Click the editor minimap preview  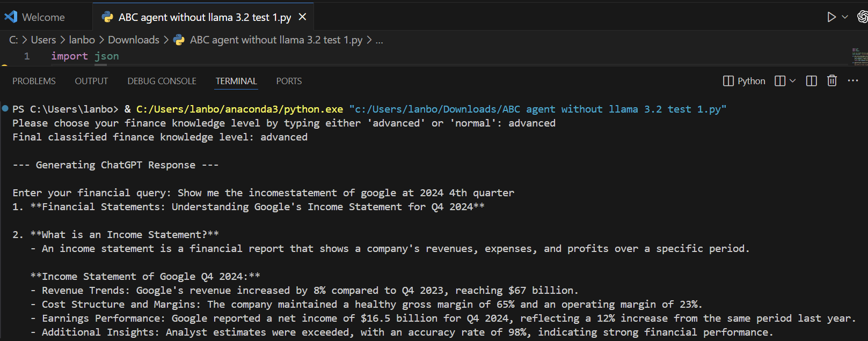tap(859, 56)
